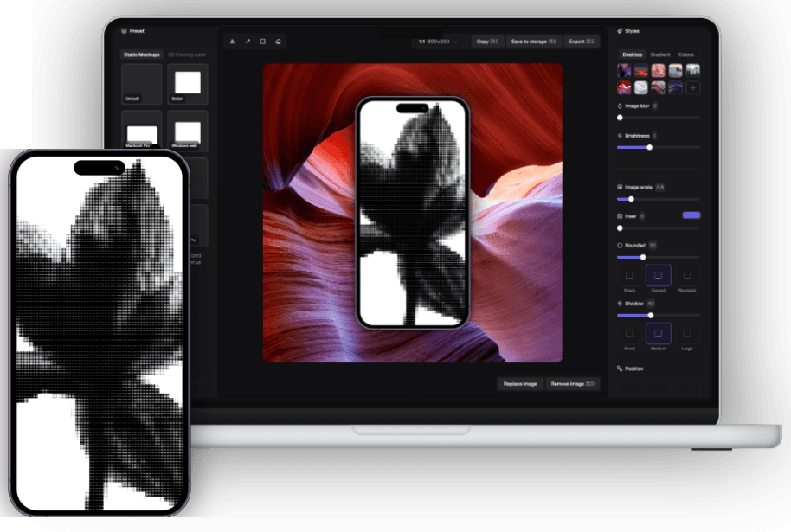This screenshot has height=532, width=791.
Task: Select the Small shadow option
Action: (x=629, y=333)
